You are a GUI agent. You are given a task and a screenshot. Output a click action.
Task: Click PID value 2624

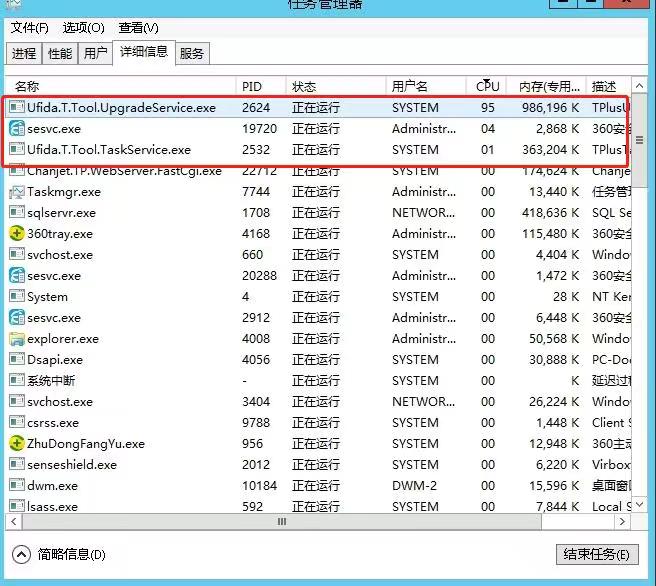[256, 107]
